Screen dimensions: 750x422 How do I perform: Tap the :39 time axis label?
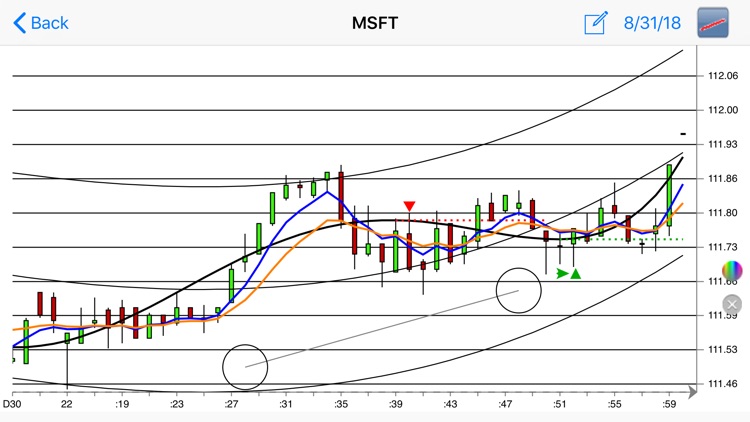pyautogui.click(x=396, y=404)
